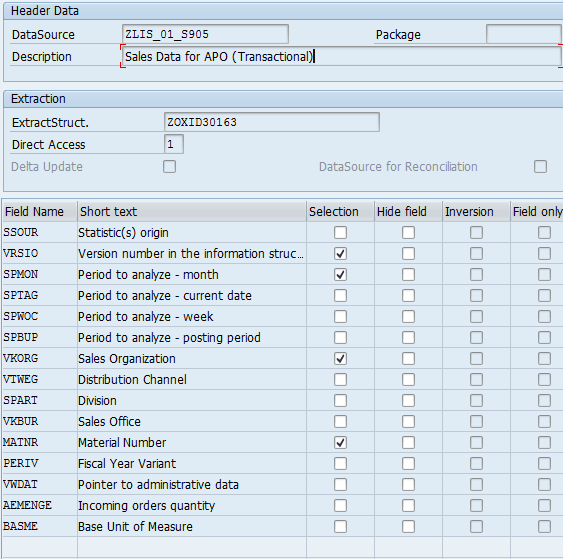
Task: Check Hide field for MATNR row
Action: (x=409, y=443)
